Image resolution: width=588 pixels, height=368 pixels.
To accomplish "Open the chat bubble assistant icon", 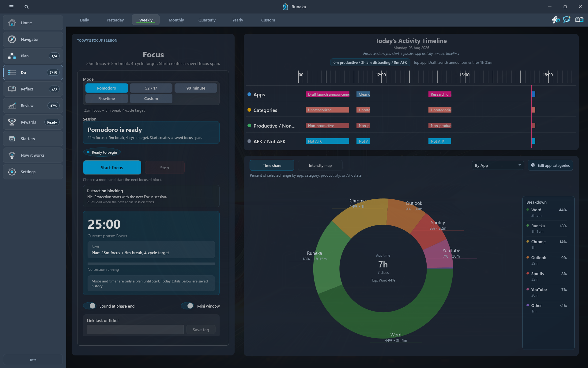I will pos(567,20).
